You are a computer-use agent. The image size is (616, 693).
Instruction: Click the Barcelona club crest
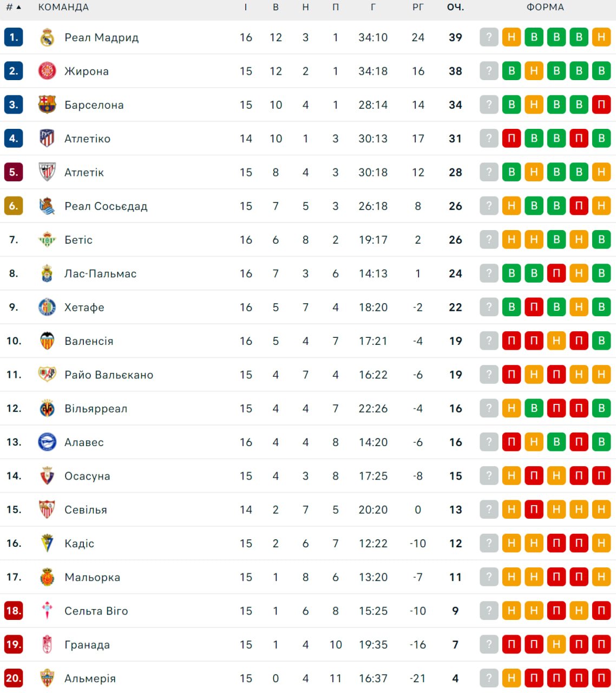(x=47, y=104)
